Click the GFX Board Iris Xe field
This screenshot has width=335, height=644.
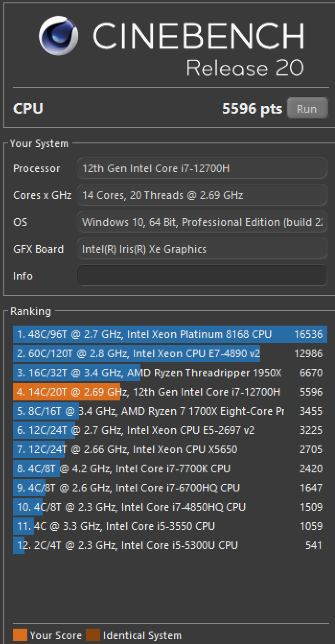coord(202,249)
